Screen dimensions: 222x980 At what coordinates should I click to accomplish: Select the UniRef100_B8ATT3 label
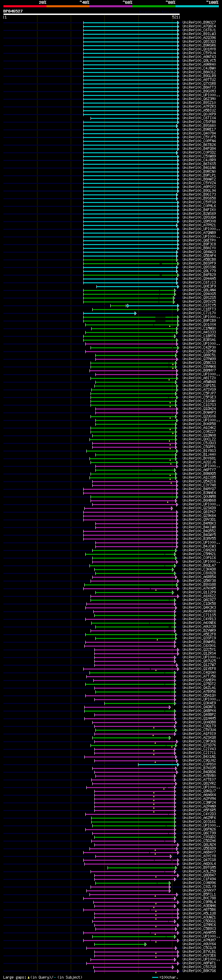pos(199,87)
